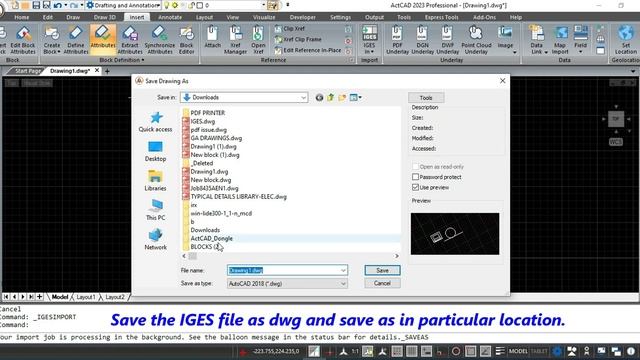The width and height of the screenshot is (640, 360).
Task: Click the Save button
Action: [x=382, y=270]
